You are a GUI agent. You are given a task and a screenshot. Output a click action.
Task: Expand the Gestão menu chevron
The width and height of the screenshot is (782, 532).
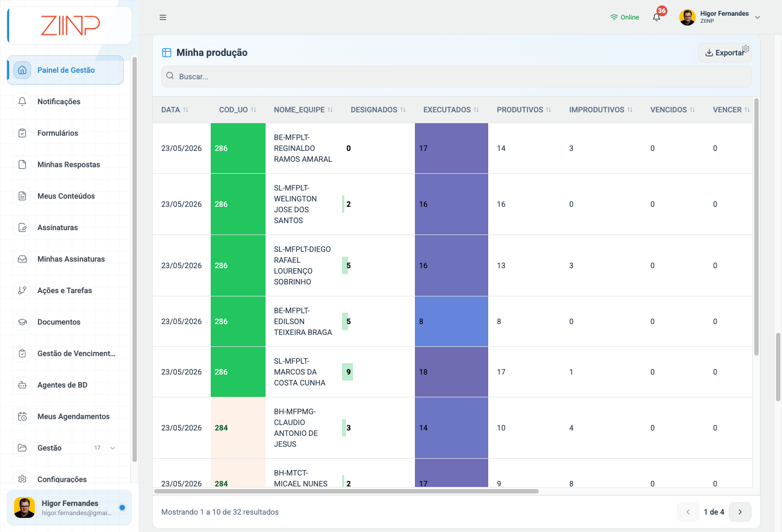click(113, 448)
